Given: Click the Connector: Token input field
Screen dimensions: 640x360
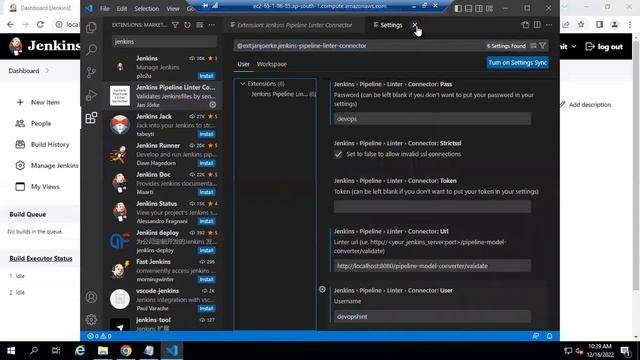Looking at the screenshot, I should click(432, 207).
